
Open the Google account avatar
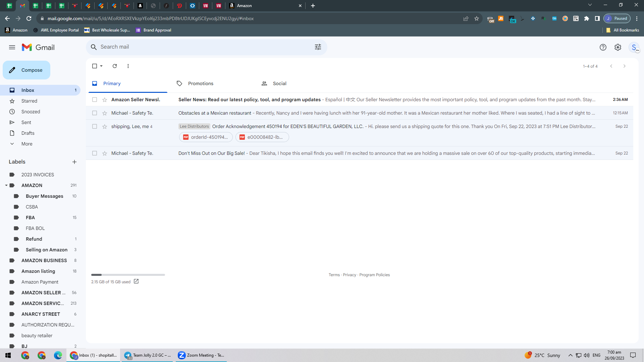click(x=634, y=47)
